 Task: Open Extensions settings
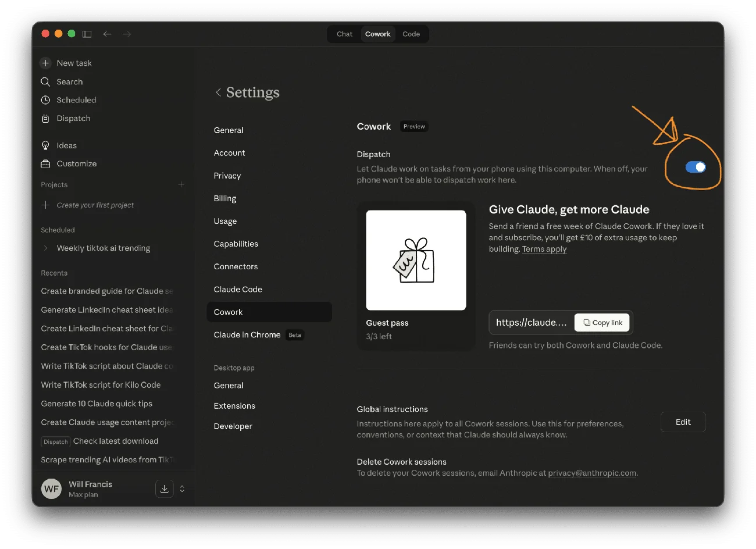click(x=234, y=406)
